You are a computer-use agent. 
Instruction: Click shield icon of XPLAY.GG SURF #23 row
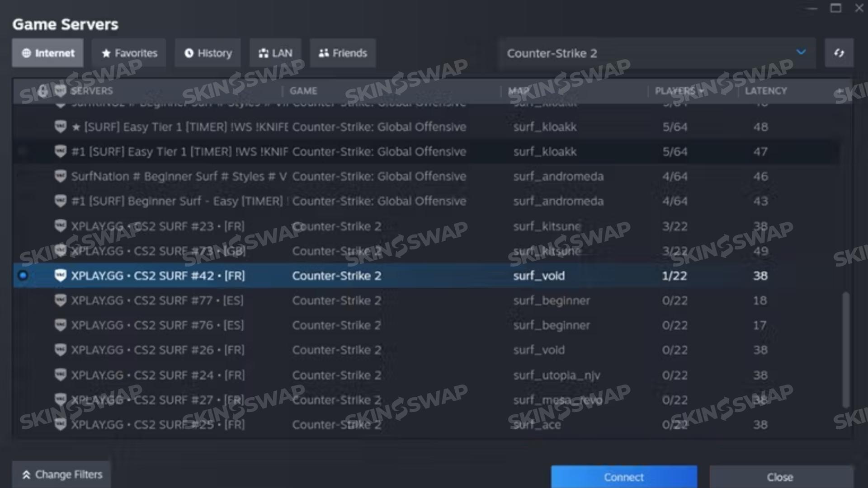tap(60, 226)
